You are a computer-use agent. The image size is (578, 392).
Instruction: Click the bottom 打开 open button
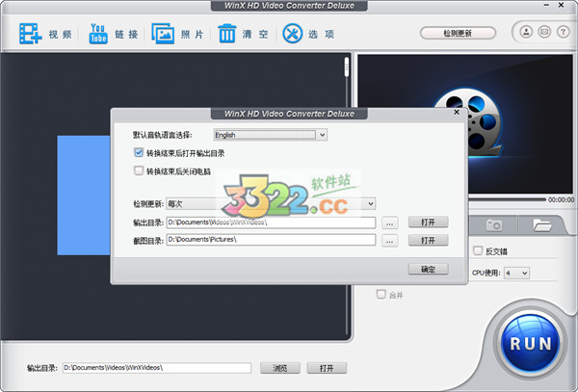tap(327, 368)
